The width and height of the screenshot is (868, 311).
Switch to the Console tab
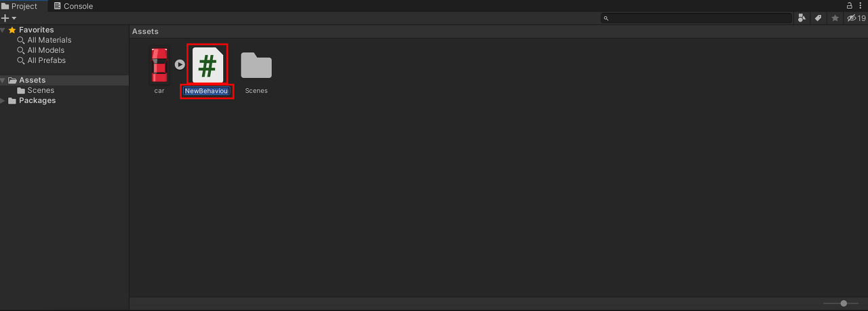pyautogui.click(x=73, y=6)
